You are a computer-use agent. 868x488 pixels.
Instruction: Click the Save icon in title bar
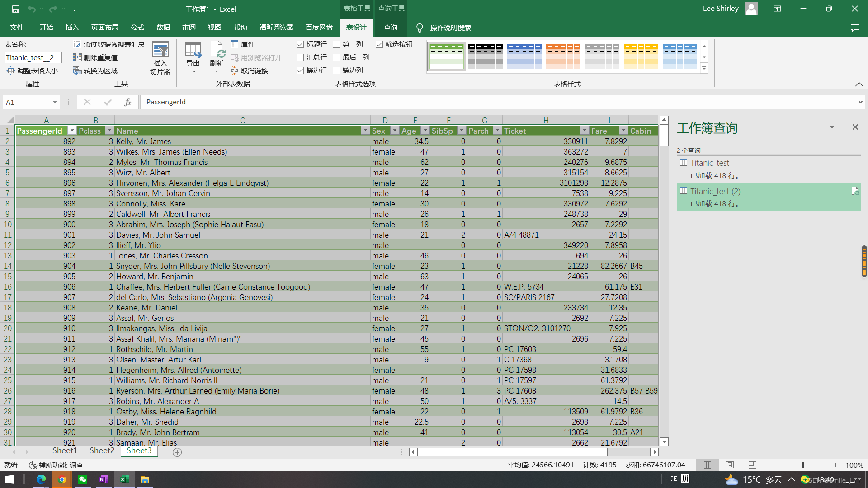click(16, 9)
